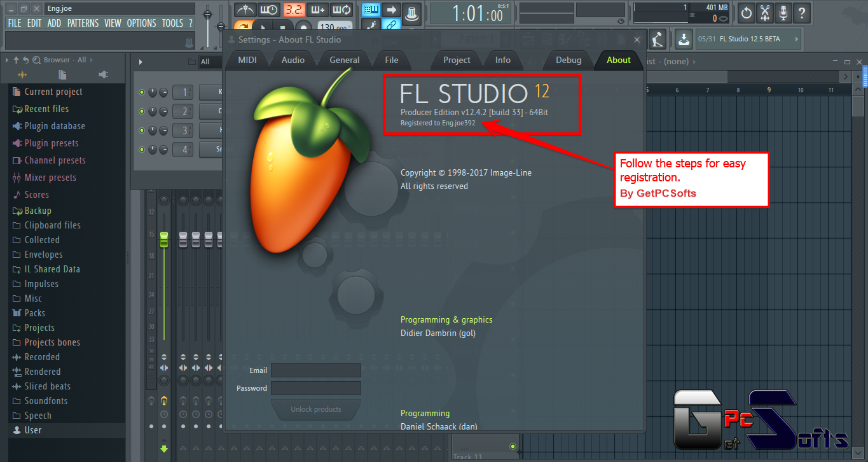Viewport: 868px width, 462px height.
Task: Toggle blend recording (overdub) icon
Action: 318,10
